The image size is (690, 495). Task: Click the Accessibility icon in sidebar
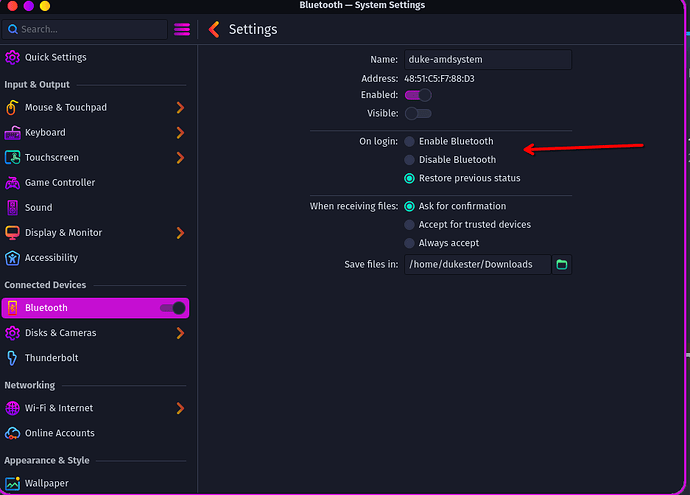point(13,258)
